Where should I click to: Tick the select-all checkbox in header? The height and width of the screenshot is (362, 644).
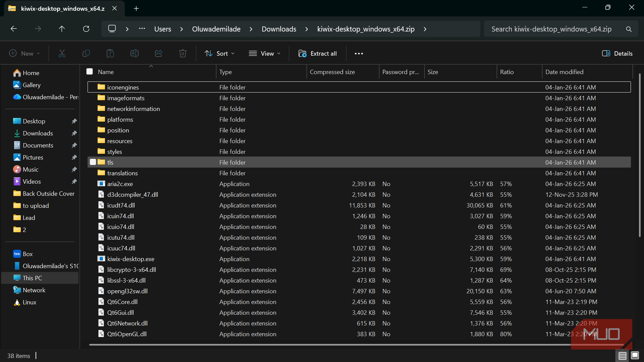pos(90,71)
